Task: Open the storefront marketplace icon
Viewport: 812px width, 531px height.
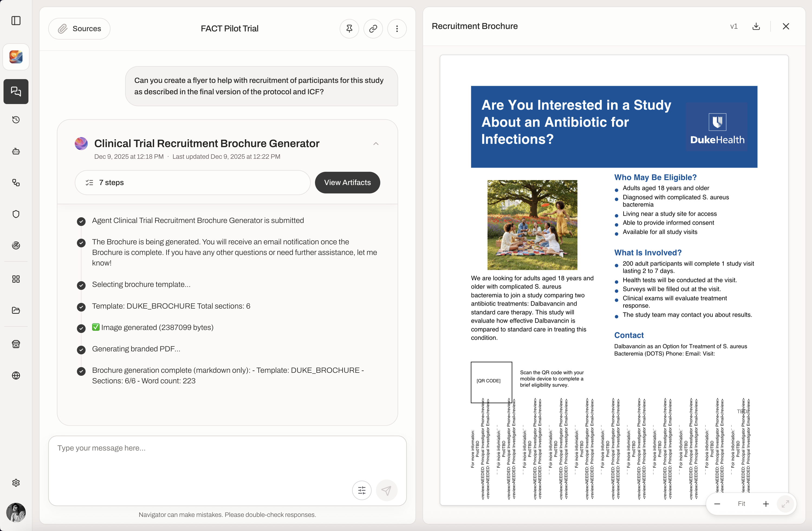Action: click(x=16, y=344)
